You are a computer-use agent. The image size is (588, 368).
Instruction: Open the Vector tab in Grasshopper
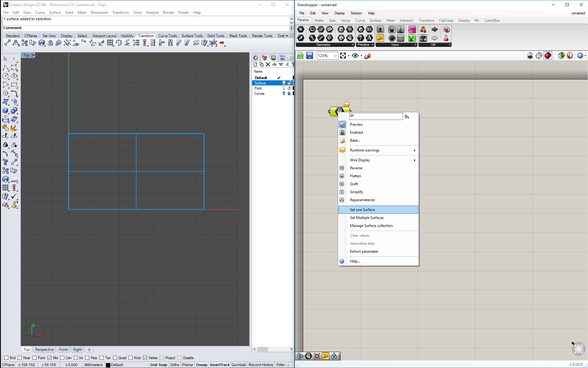coord(345,21)
